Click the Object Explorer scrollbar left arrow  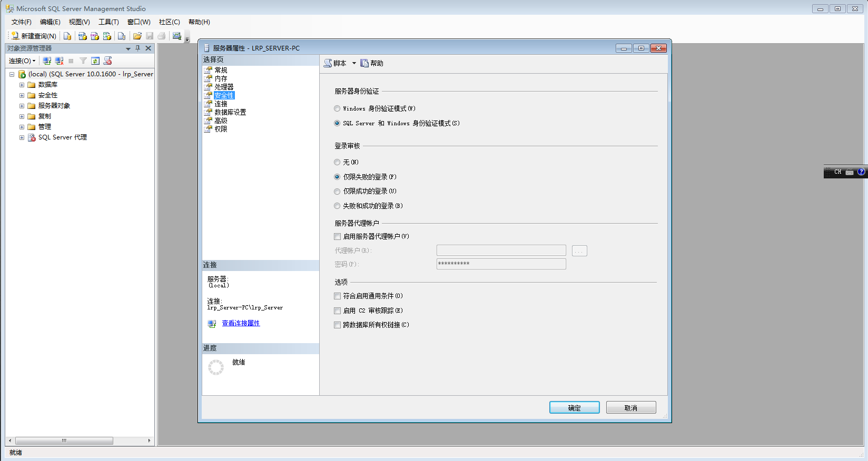[10, 440]
